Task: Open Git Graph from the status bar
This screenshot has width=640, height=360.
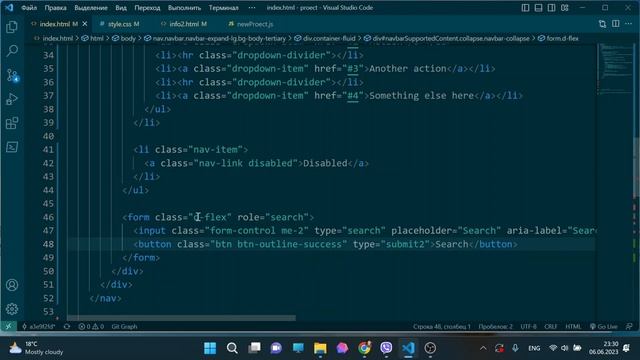Action: pyautogui.click(x=124, y=327)
